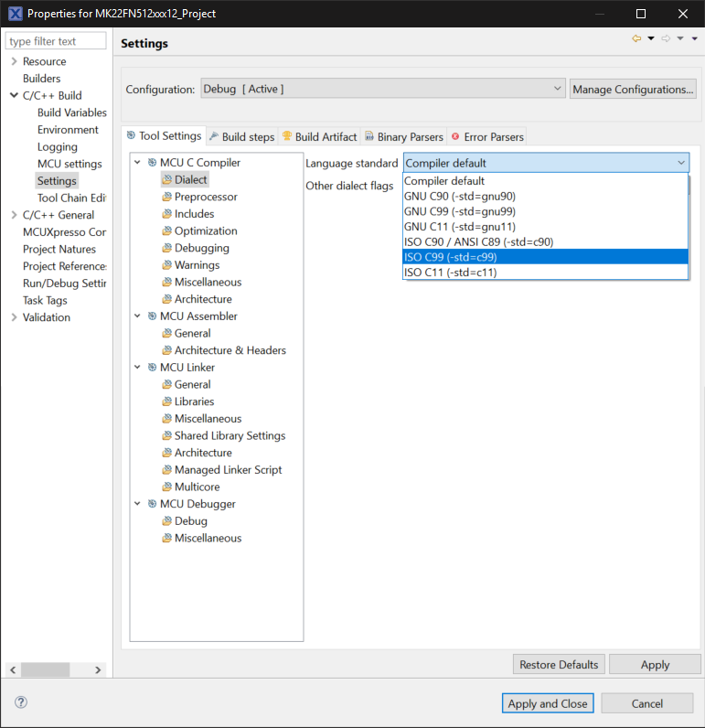Select Logging in sidebar
The width and height of the screenshot is (705, 728).
point(58,146)
